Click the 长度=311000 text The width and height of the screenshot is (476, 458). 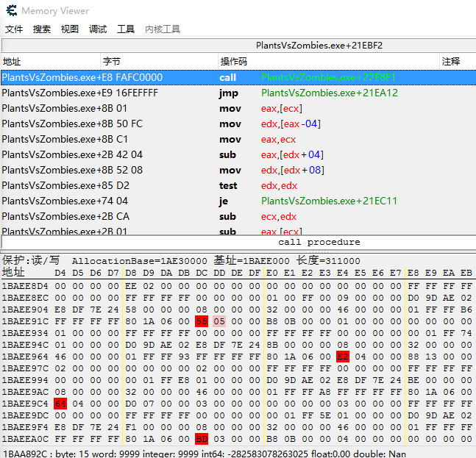click(x=328, y=260)
